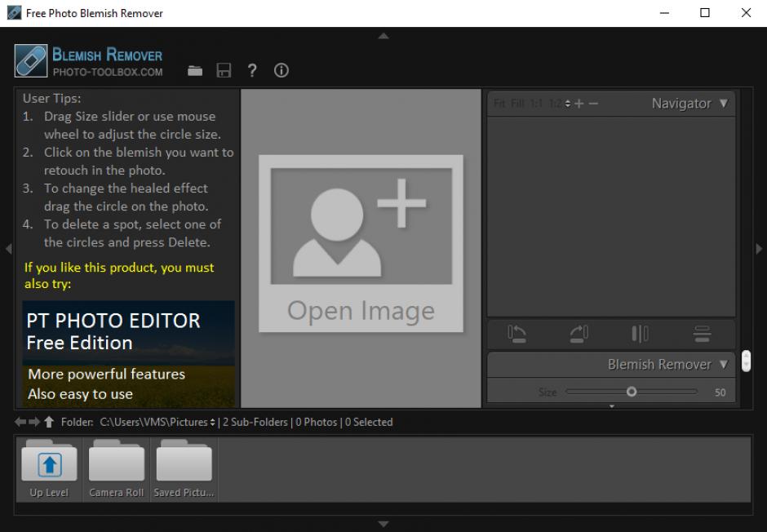The height and width of the screenshot is (532, 767).
Task: Click the straighten lines icon
Action: click(702, 334)
